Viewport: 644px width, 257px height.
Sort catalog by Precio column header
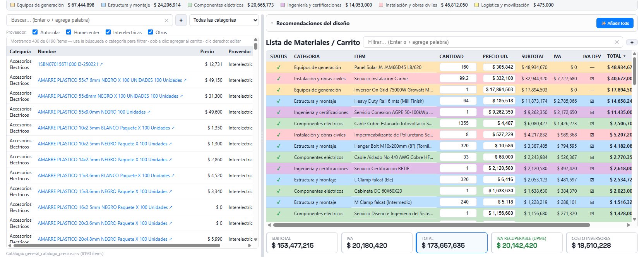[x=207, y=52]
